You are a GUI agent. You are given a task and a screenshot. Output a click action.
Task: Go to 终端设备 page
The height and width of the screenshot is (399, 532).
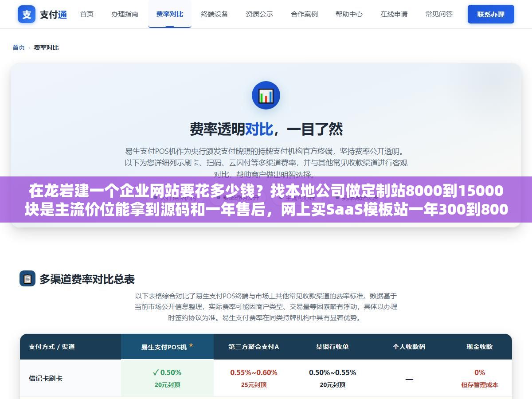click(215, 14)
